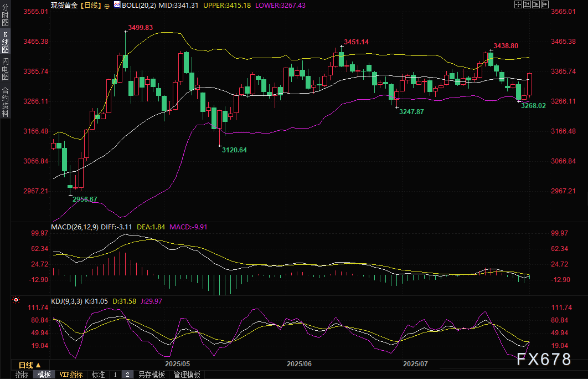Click the 另存模板 save template button
Screen dimensions: 588x379
[x=151, y=375]
